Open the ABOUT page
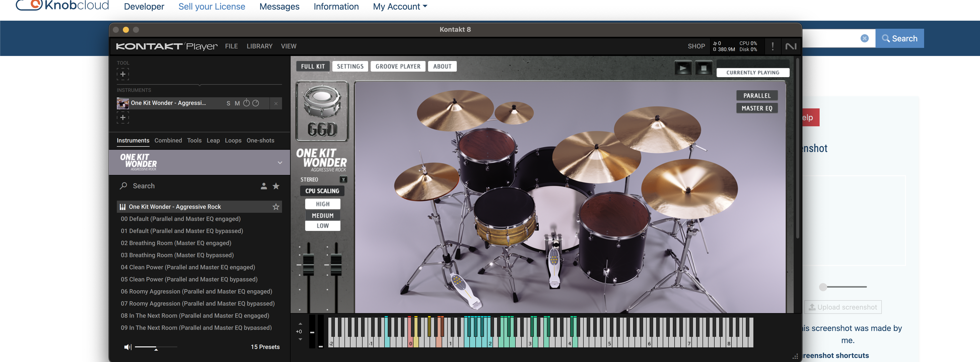The height and width of the screenshot is (362, 980). (x=442, y=66)
